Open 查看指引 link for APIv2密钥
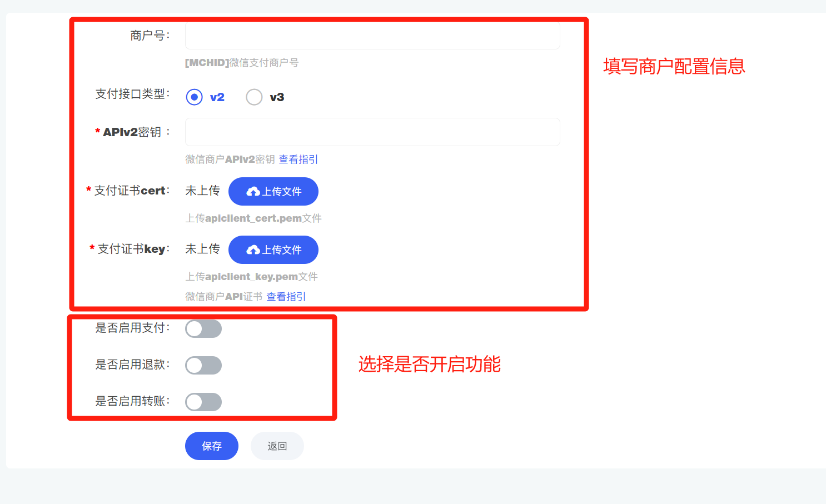The width and height of the screenshot is (826, 504). tap(298, 159)
